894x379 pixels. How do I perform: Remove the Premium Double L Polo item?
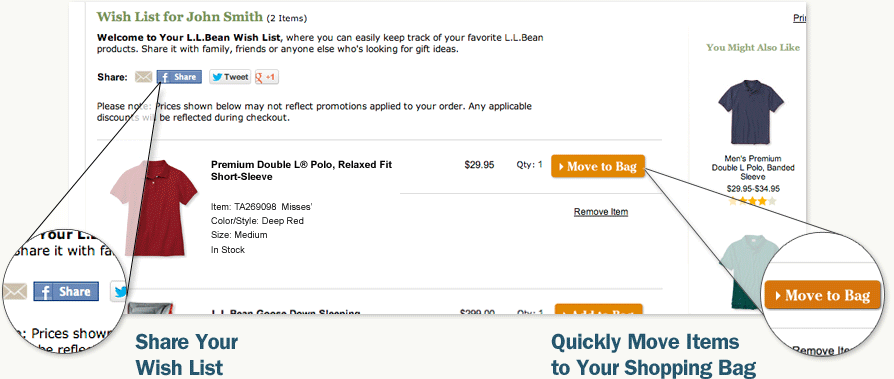(x=601, y=212)
